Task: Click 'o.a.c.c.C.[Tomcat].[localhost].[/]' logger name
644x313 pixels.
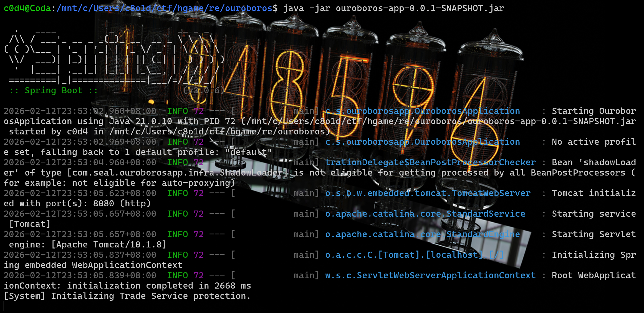Action: coord(414,255)
